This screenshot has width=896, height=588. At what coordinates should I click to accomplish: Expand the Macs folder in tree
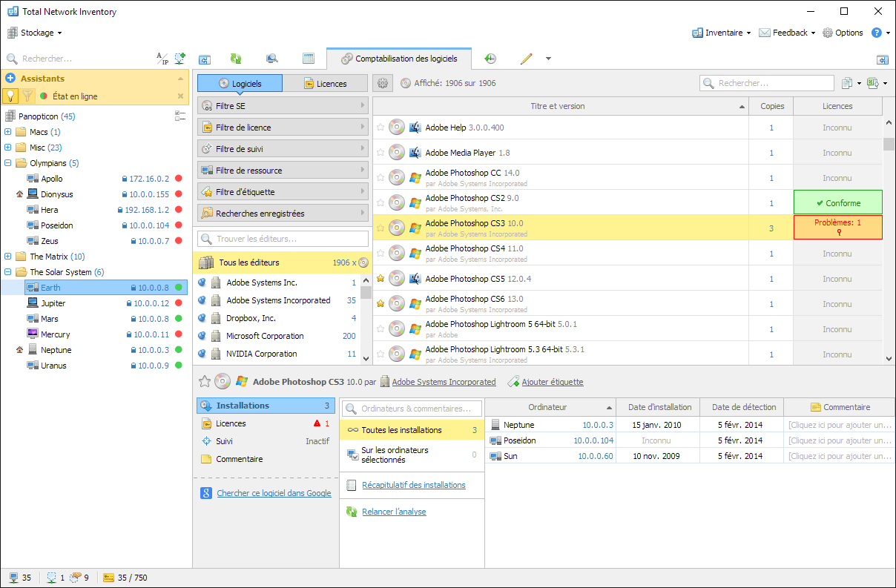coord(8,132)
